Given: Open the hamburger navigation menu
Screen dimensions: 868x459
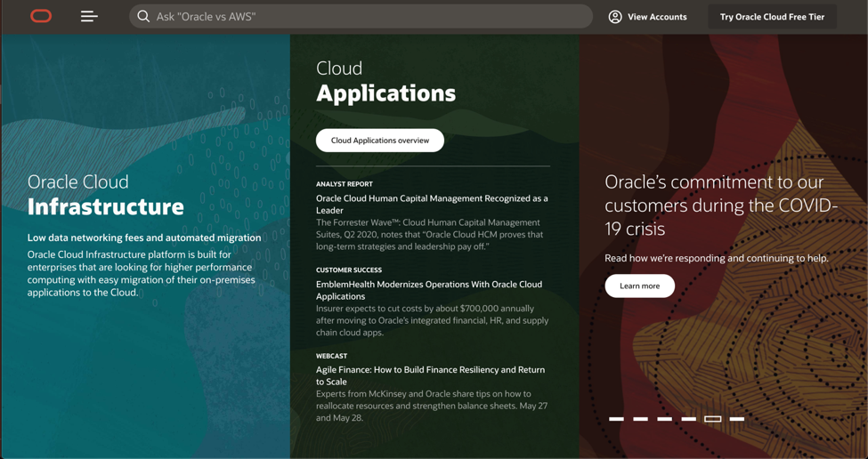Looking at the screenshot, I should [x=89, y=16].
